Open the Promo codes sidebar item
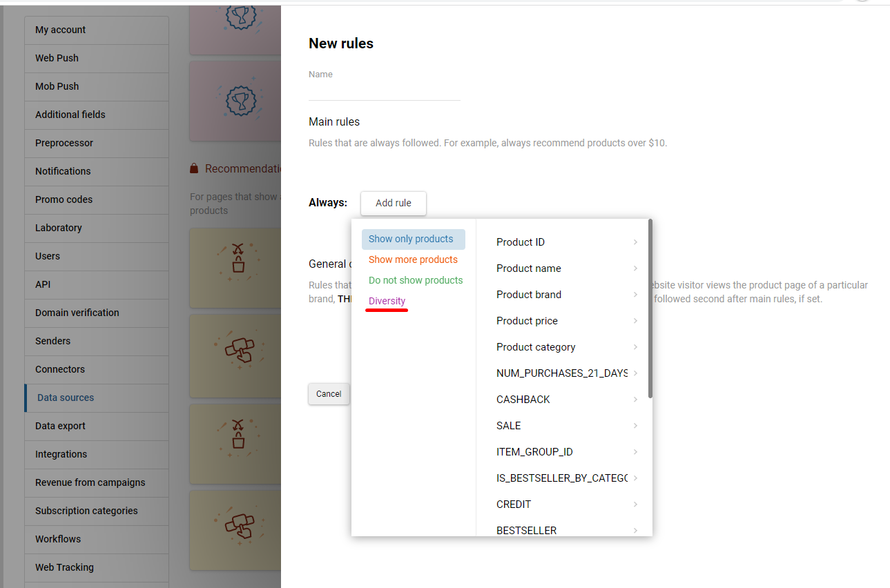The width and height of the screenshot is (890, 588). (x=64, y=199)
